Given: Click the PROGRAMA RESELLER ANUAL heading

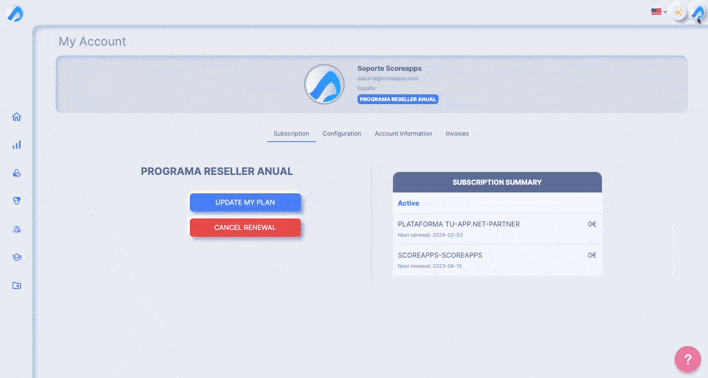Looking at the screenshot, I should (x=217, y=172).
